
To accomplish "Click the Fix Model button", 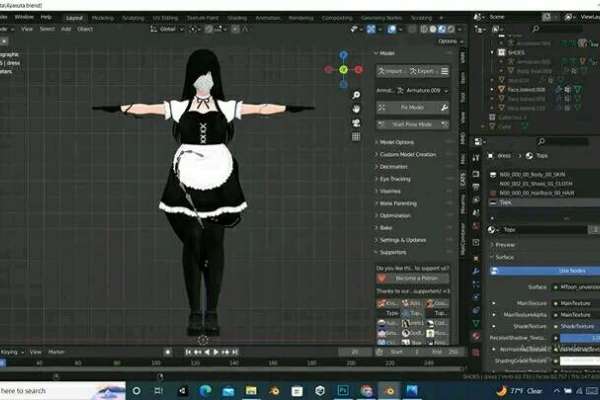I will pos(408,108).
